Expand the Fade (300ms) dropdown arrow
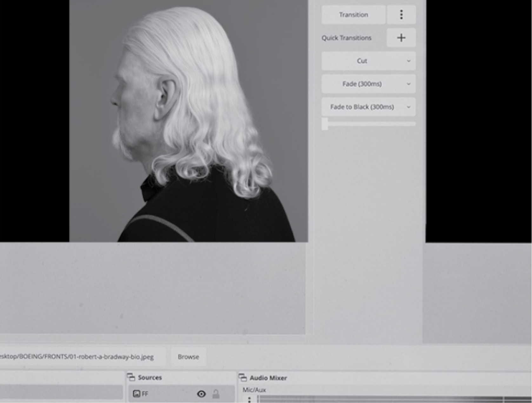This screenshot has width=532, height=403. 409,84
